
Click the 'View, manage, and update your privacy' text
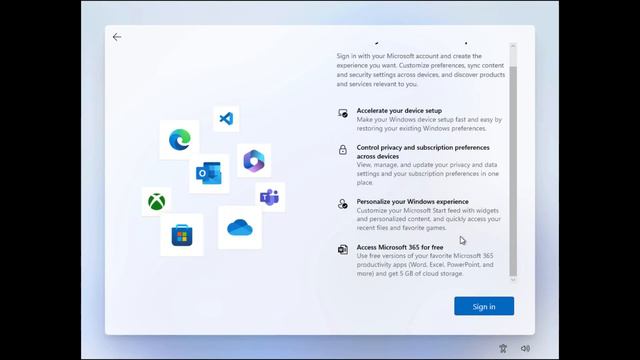pyautogui.click(x=427, y=173)
